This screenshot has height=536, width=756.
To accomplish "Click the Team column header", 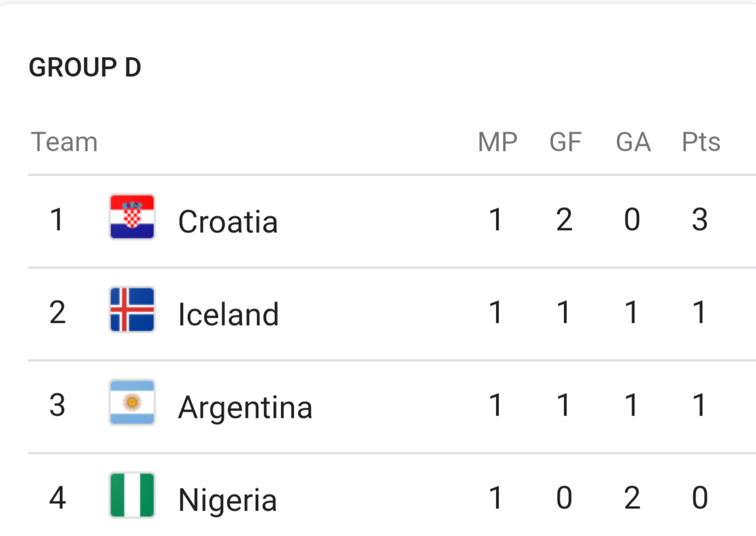I will click(x=64, y=141).
